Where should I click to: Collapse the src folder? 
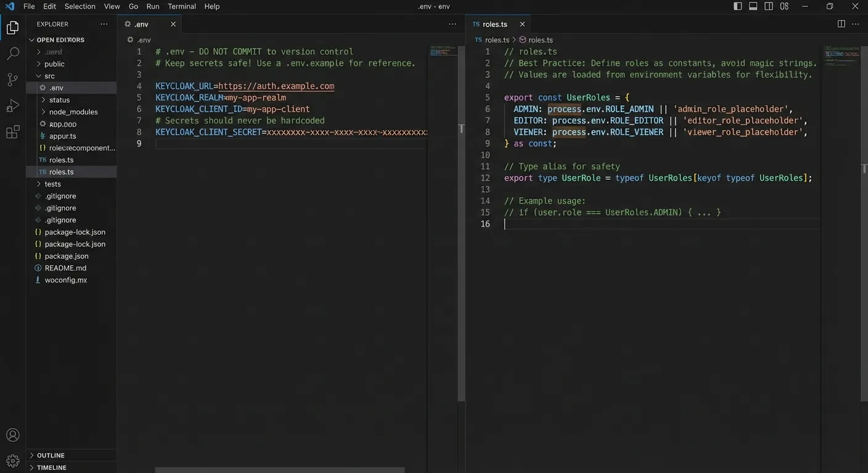(x=49, y=76)
